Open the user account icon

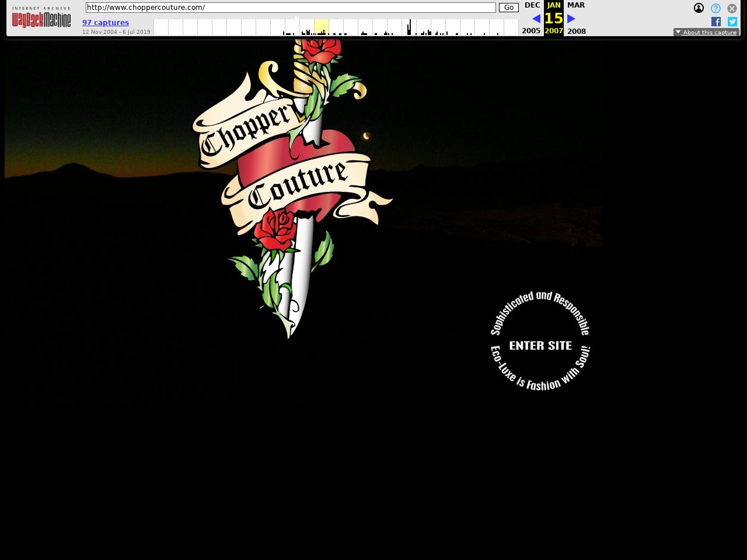[699, 8]
